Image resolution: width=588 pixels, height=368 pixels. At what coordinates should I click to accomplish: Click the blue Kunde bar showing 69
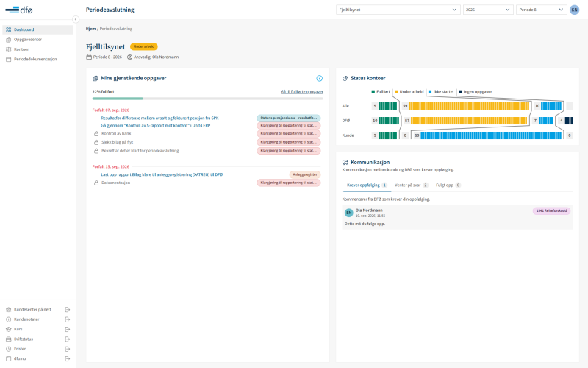pyautogui.click(x=491, y=135)
